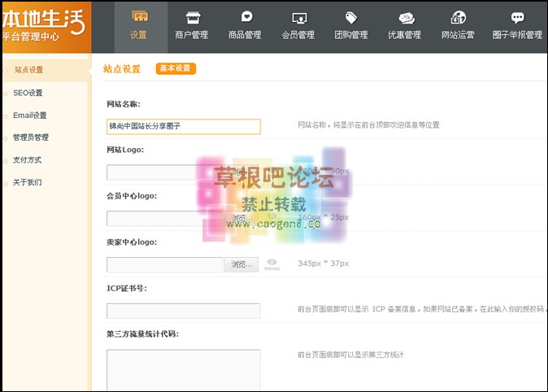Open the 设置 settings icon in top navigation
548x392 pixels.
point(140,18)
